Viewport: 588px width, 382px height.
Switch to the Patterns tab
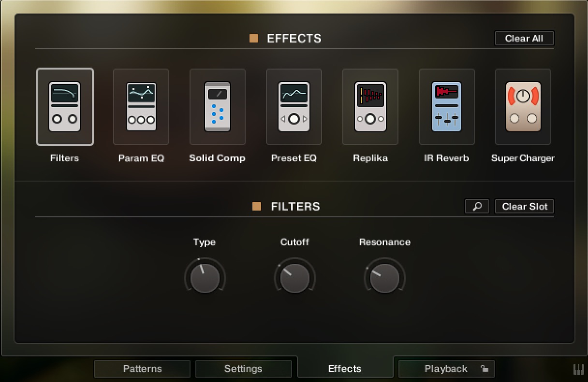click(142, 368)
